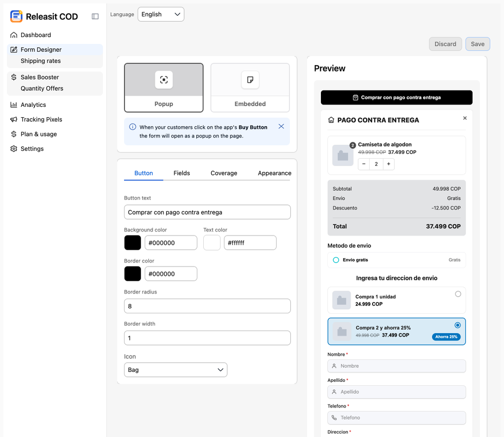504x437 pixels.
Task: Click the Save button
Action: click(x=477, y=44)
